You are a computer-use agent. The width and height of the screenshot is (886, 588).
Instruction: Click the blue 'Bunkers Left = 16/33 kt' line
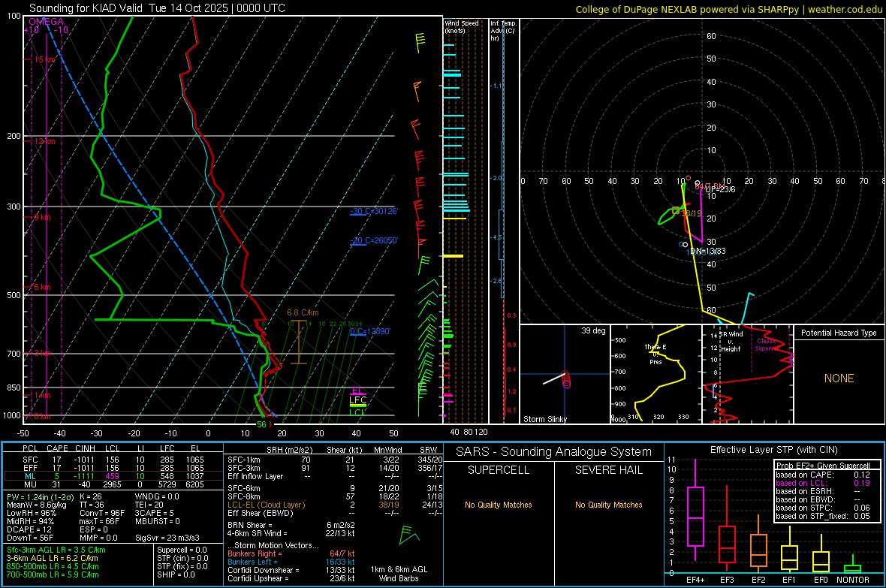(x=291, y=562)
